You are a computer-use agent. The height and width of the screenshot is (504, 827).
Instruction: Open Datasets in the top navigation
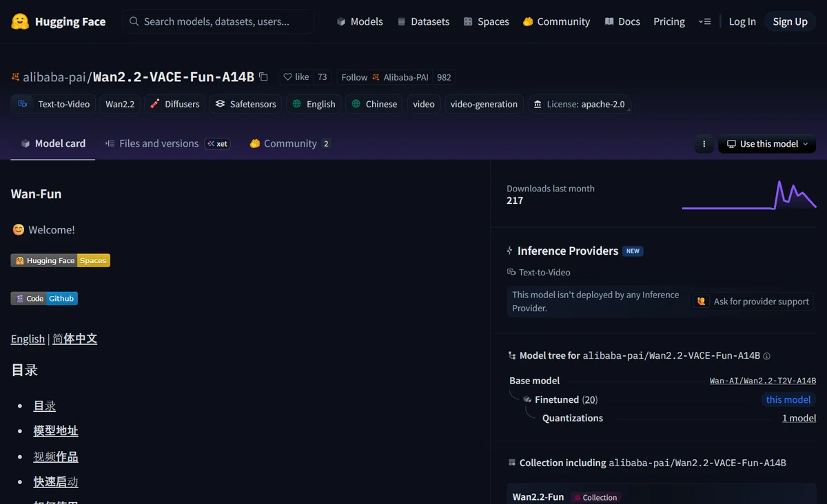pos(423,21)
